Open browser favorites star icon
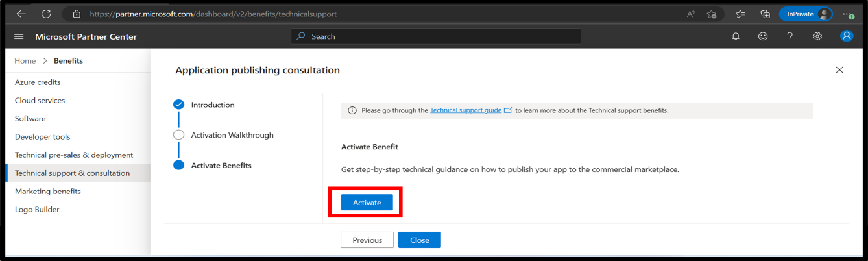Viewport: 868px width, 261px height. click(740, 14)
